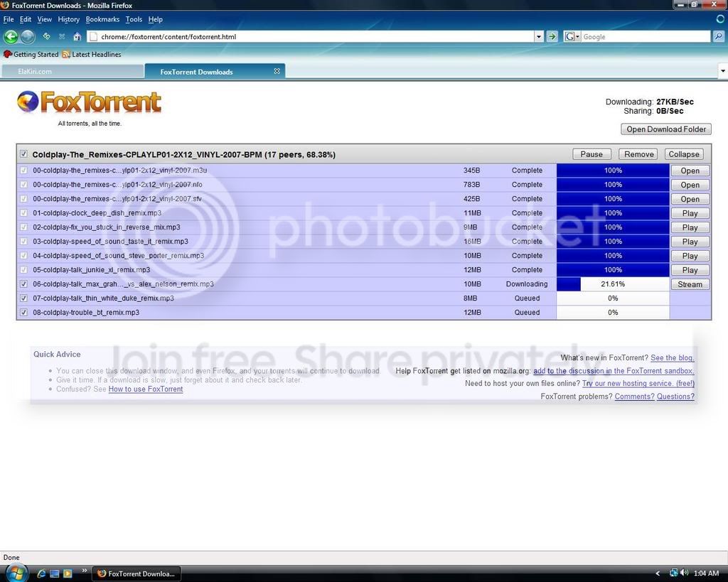728x582 pixels.
Task: Expand the quick launch overflow chevron
Action: (84, 571)
